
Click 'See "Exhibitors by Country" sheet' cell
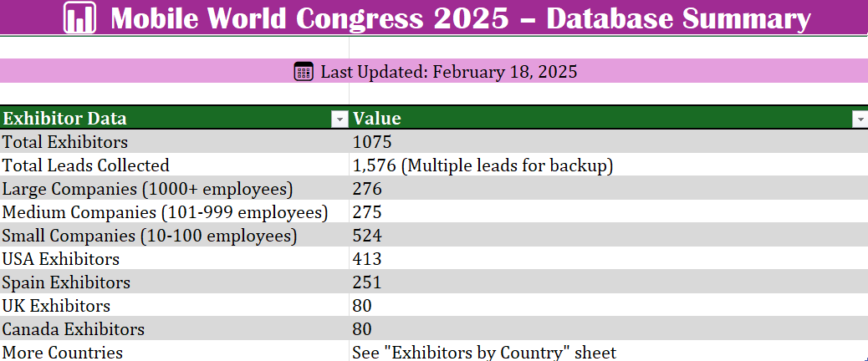pos(609,351)
